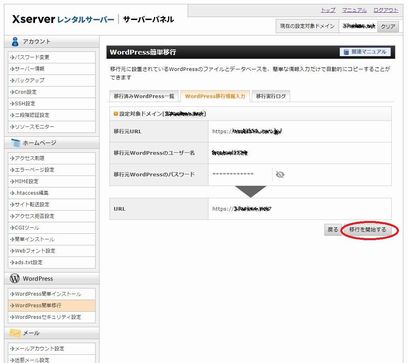
Task: Open エラーページ設定 menu item
Action: coord(52,170)
